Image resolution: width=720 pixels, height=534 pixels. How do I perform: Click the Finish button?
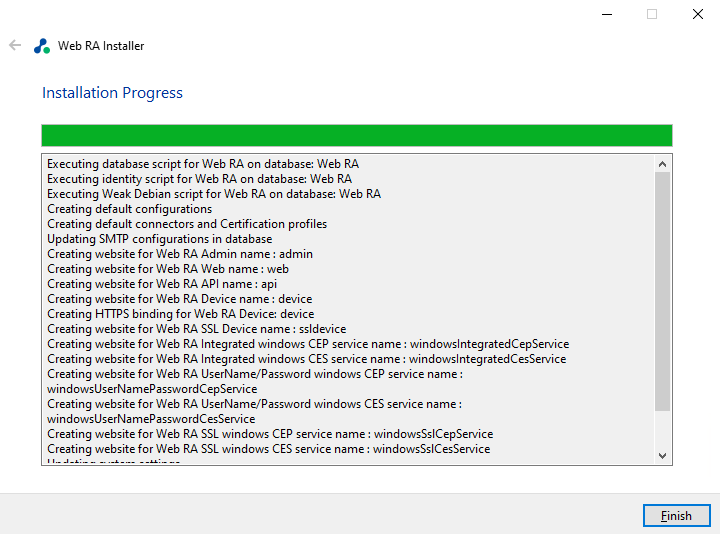[676, 516]
